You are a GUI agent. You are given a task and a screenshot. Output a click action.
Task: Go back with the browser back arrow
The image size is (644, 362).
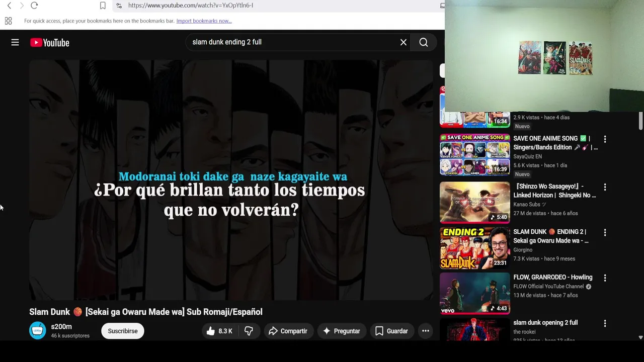(9, 6)
